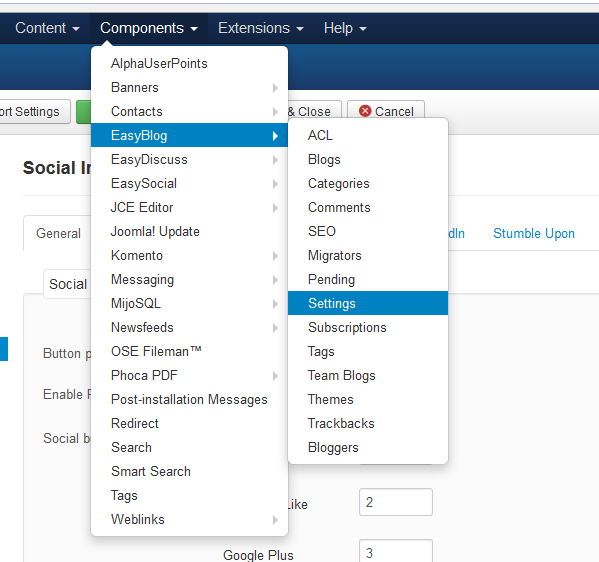Select EasySocial menu entry
Viewport: 599px width, 562px height.
pyautogui.click(x=189, y=183)
